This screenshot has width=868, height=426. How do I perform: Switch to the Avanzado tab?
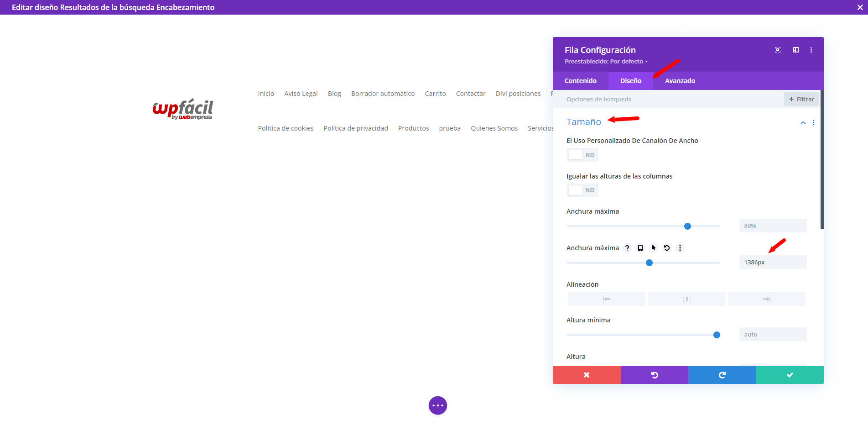point(680,81)
